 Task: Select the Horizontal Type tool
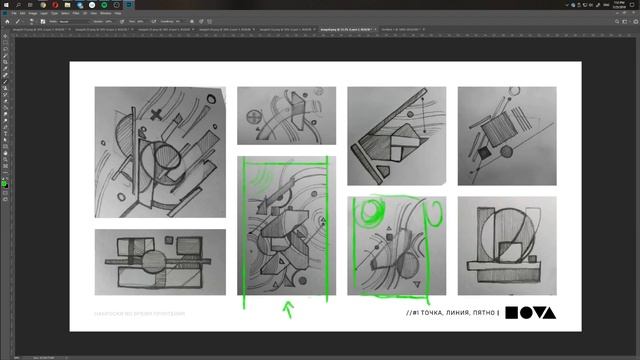(5, 133)
